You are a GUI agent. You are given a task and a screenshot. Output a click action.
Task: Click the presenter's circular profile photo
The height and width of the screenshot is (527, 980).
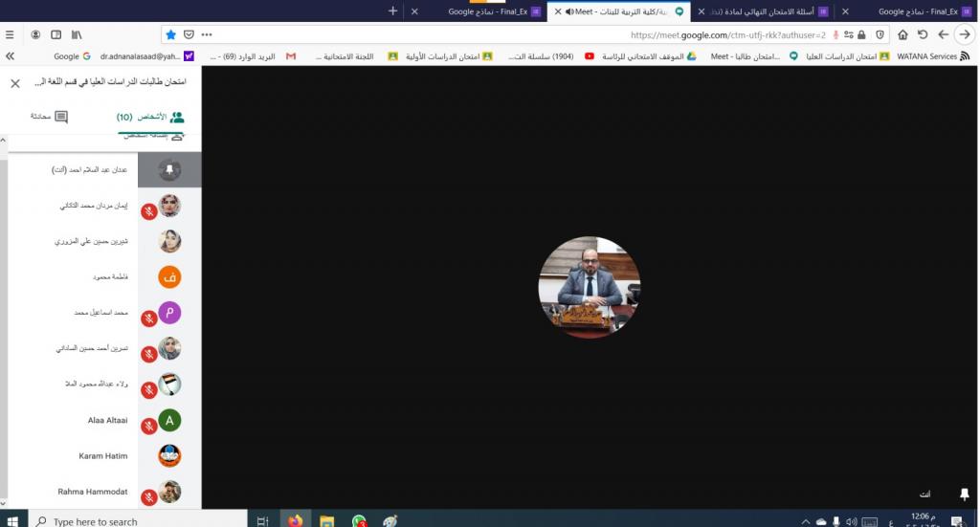pos(589,287)
